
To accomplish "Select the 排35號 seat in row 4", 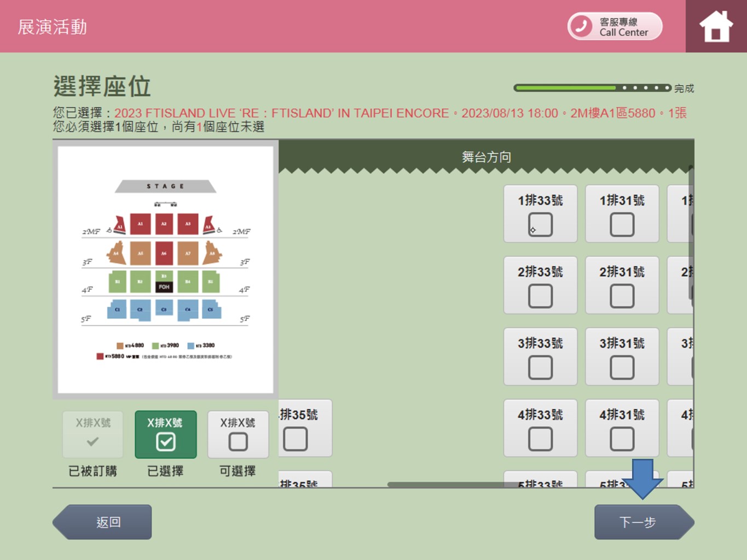I will [296, 439].
